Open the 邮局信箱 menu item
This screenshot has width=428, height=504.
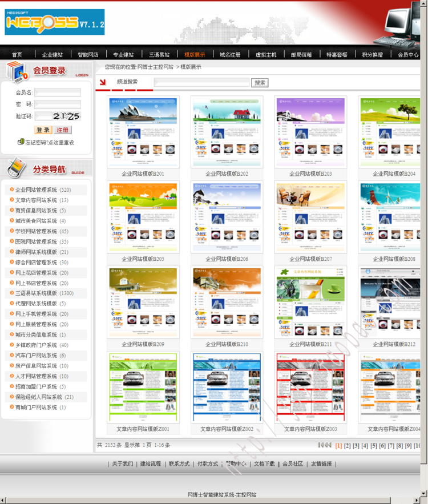[x=301, y=55]
